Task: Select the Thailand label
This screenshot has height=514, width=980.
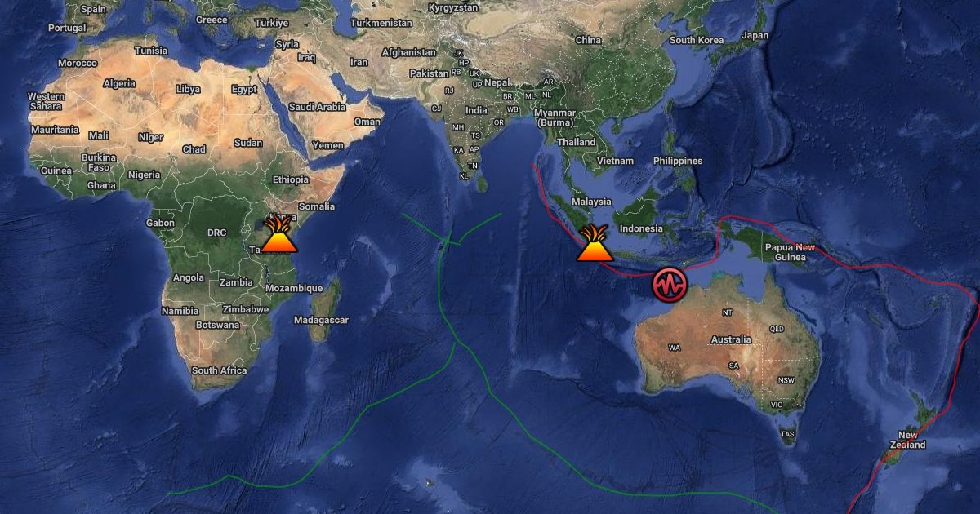Action: click(577, 142)
